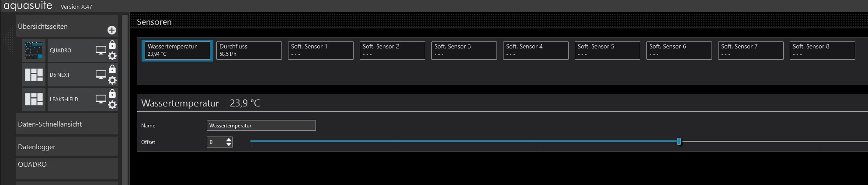Open the D5 NEXT layout thumbnail icon

(x=34, y=75)
